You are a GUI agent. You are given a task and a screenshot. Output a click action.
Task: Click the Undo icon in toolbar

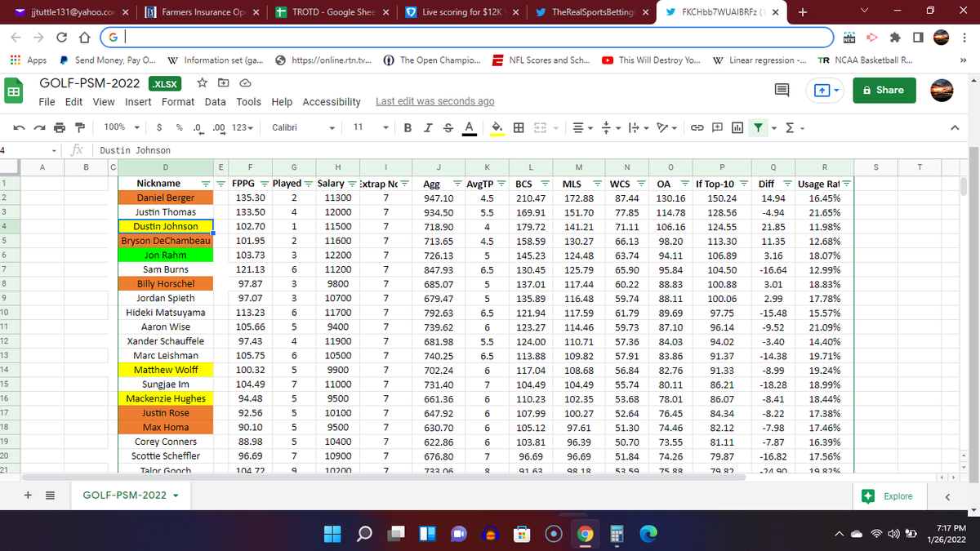pos(18,127)
